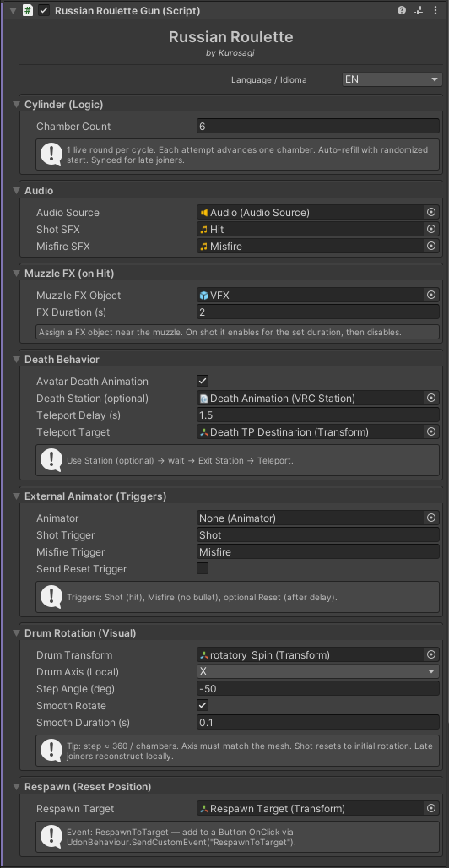Open object picker for Shot SFX field
Viewport: 449px width, 868px height.
pyautogui.click(x=431, y=229)
